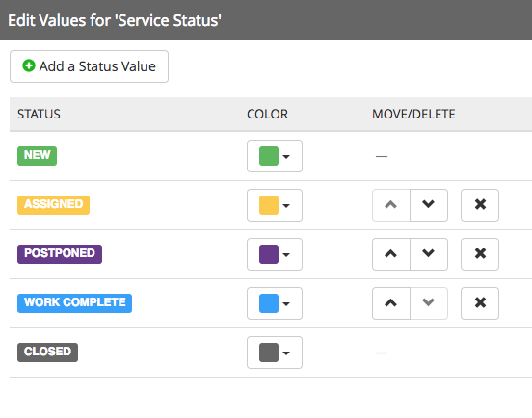Viewport: 532px width, 418px height.
Task: Delete the ASSIGNED status
Action: tap(480, 205)
